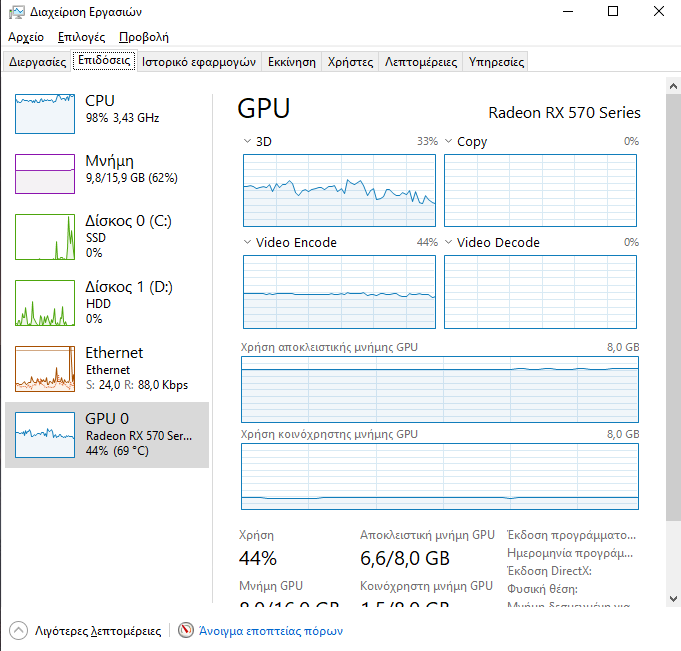681x651 pixels.
Task: Click the 'Χρήση κοινόχρηστης μνήμης GPU' label
Action: point(329,434)
